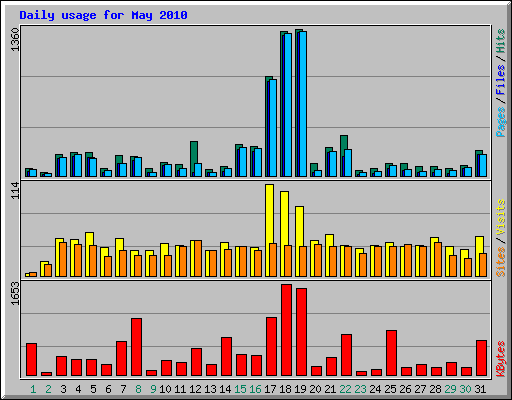
Task: Click the tallest red KBytes bar for day 18
Action: (x=286, y=330)
